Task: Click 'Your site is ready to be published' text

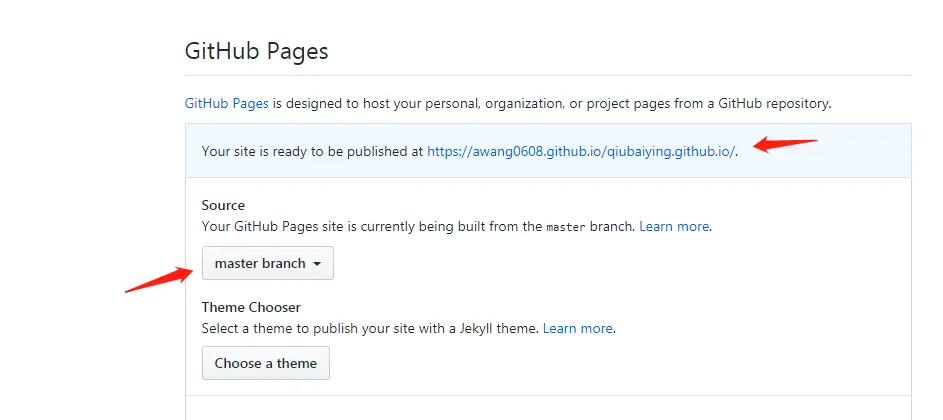Action: point(312,152)
